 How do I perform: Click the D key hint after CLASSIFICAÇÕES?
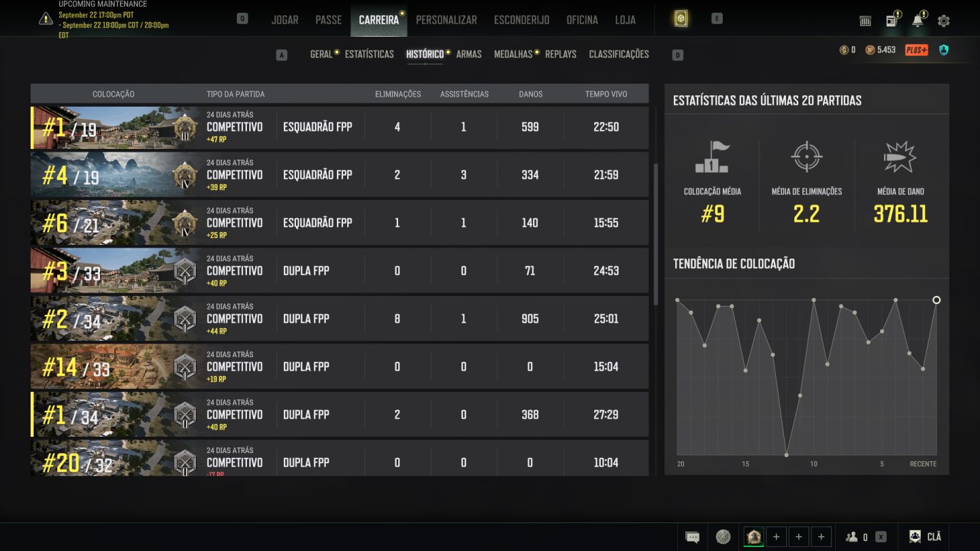(x=677, y=55)
